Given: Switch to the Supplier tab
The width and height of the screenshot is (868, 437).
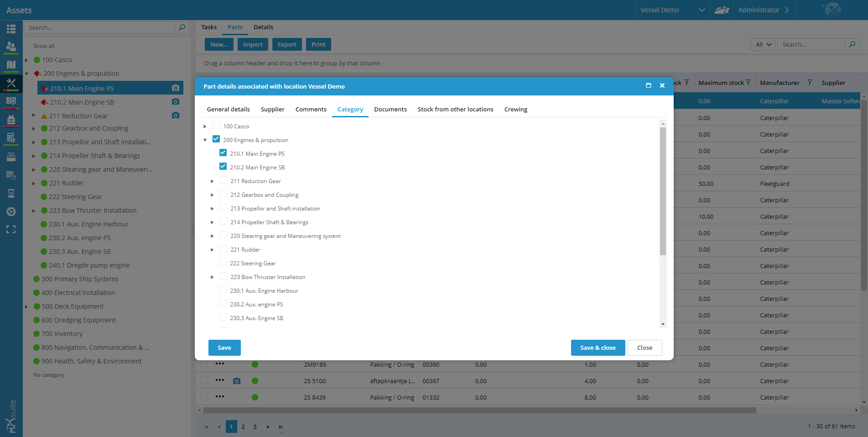Looking at the screenshot, I should [x=272, y=110].
